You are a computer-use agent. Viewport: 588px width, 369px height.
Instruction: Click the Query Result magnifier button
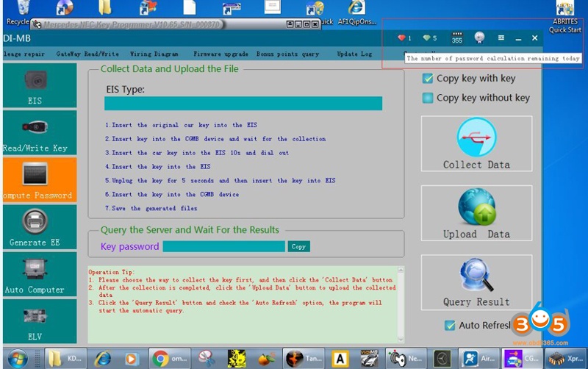[476, 282]
